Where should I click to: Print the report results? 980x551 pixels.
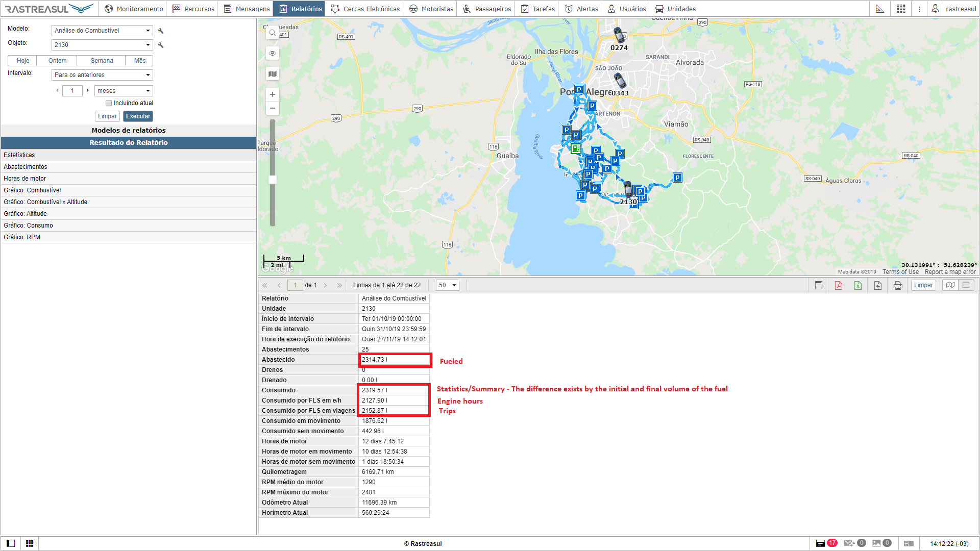898,285
